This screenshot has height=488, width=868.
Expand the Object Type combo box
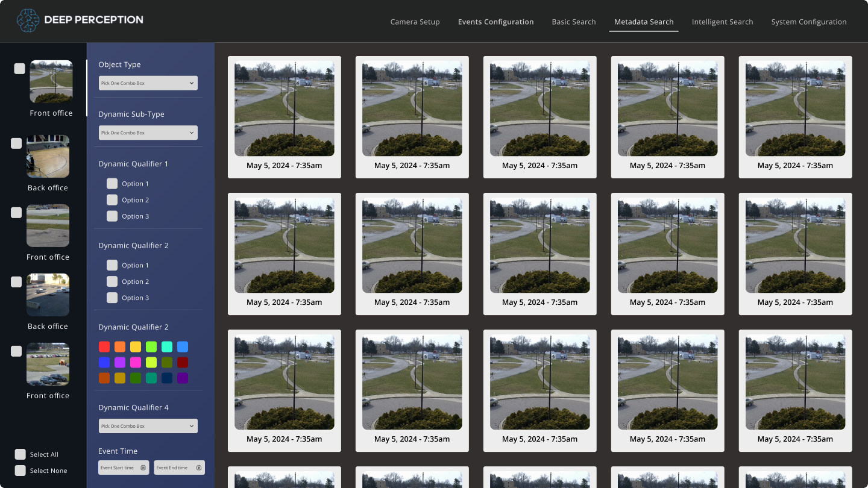[148, 83]
